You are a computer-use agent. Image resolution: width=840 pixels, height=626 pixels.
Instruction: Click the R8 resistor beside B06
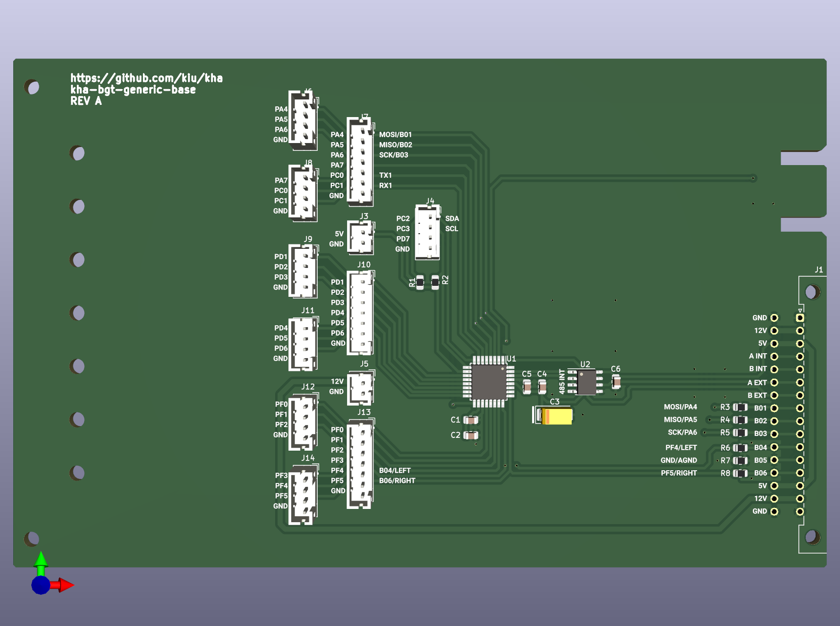click(740, 473)
